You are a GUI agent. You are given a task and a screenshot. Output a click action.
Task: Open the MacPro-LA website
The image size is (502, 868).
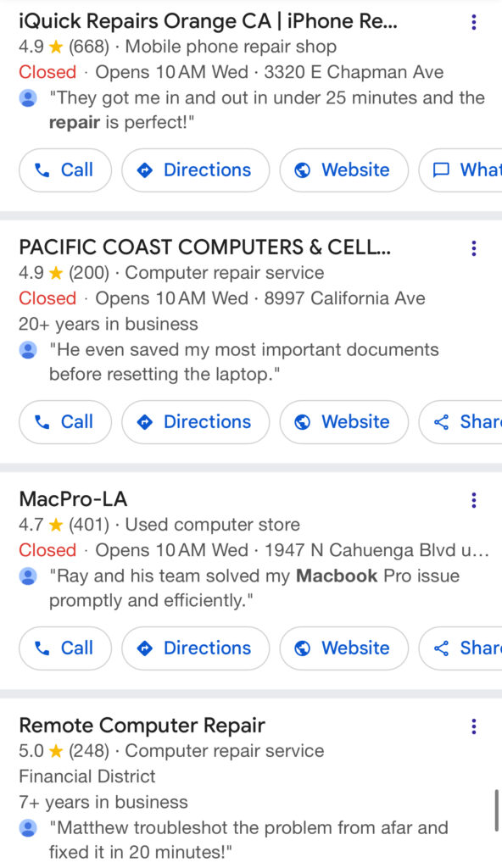344,648
